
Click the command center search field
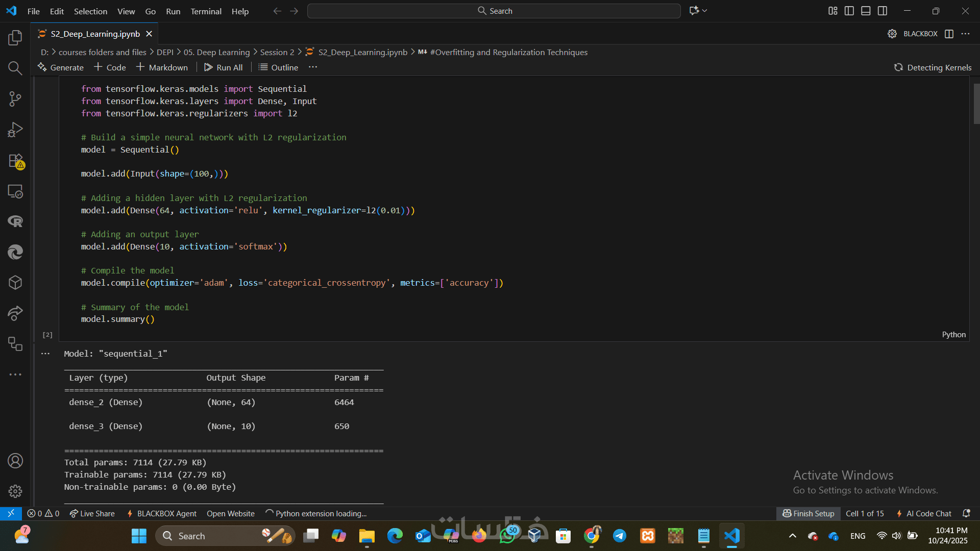[x=494, y=11]
